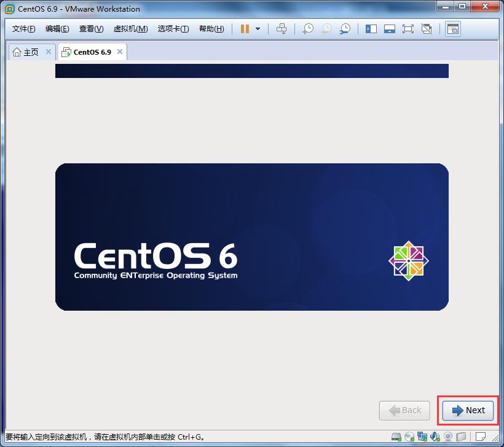Take a snapshot of the virtual machine
The image size is (504, 447).
point(308,29)
